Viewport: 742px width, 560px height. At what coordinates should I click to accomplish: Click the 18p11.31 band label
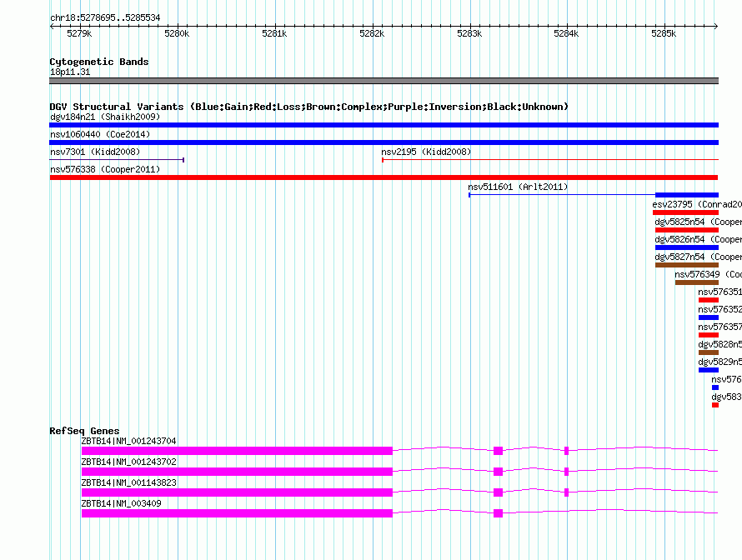pyautogui.click(x=70, y=72)
